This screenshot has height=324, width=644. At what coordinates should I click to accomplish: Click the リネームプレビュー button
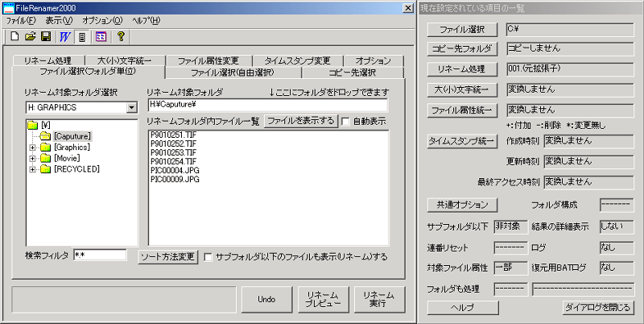click(x=323, y=299)
